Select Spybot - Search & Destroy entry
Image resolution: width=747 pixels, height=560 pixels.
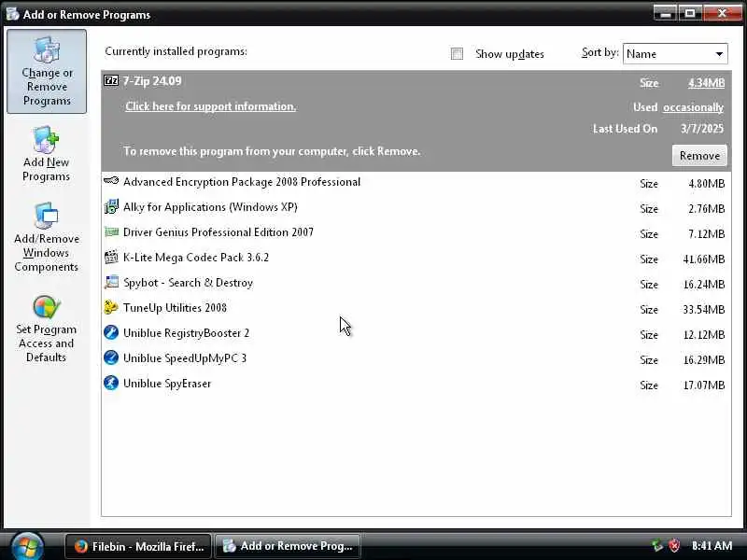416,284
